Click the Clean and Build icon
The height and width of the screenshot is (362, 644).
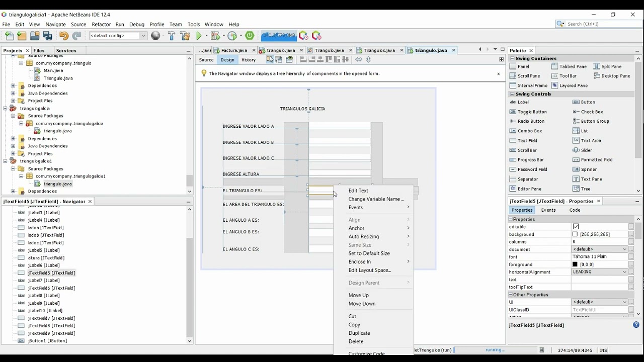tap(185, 36)
